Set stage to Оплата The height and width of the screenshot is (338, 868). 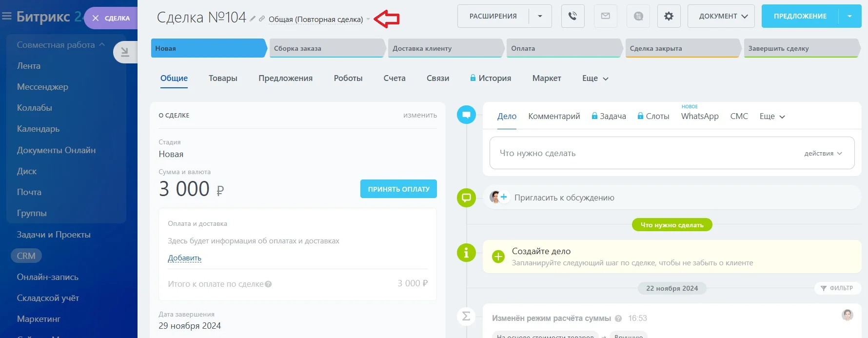[x=565, y=48]
